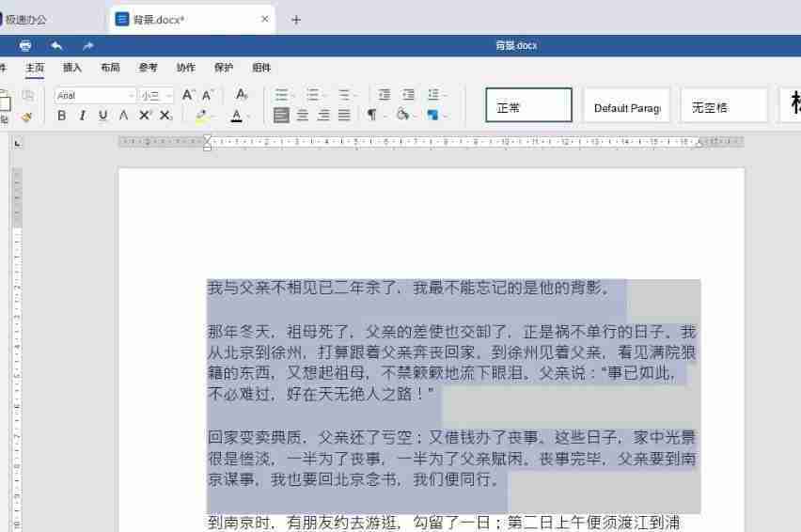This screenshot has height=532, width=801.
Task: Close the 背景.docx tab
Action: (x=264, y=20)
